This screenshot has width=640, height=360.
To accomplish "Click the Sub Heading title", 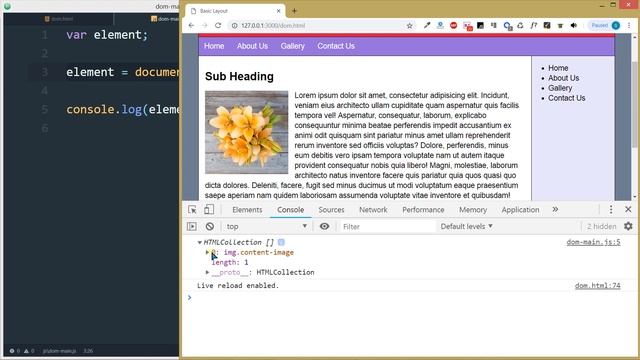I will (239, 76).
